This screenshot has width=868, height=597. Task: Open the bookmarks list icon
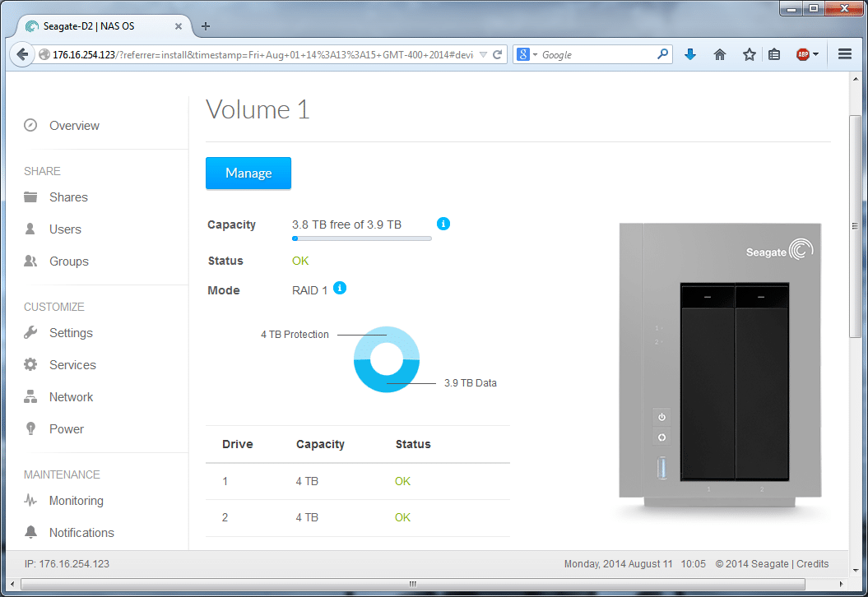pyautogui.click(x=774, y=54)
